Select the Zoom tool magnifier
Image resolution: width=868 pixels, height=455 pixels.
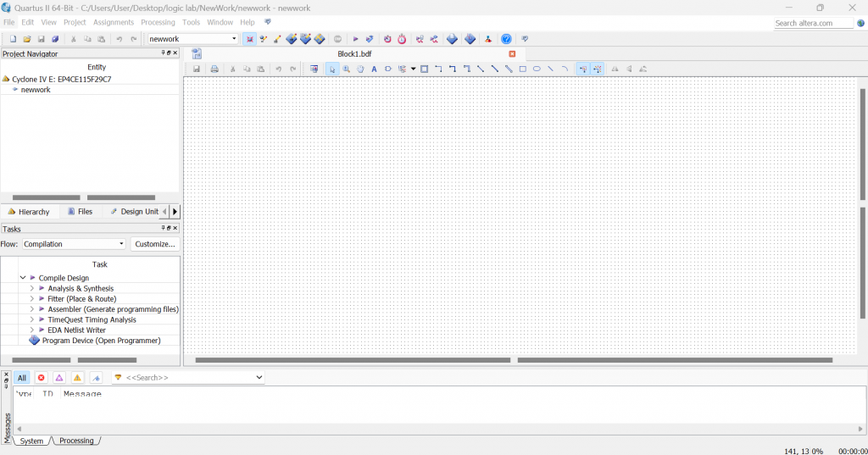[346, 69]
